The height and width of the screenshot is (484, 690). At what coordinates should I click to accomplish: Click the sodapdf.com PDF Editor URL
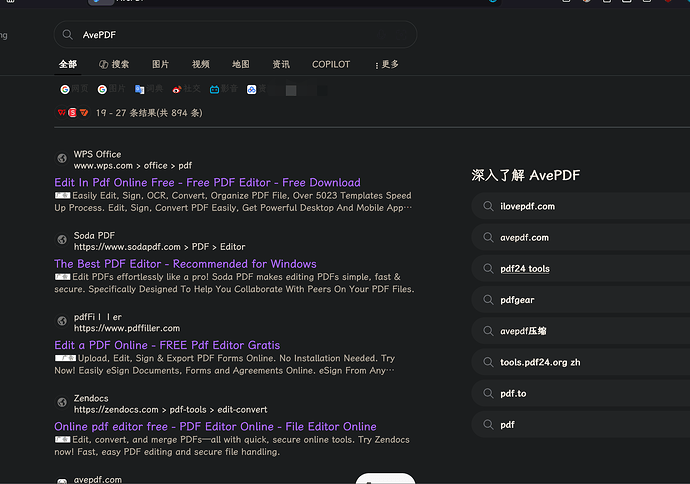(159, 247)
